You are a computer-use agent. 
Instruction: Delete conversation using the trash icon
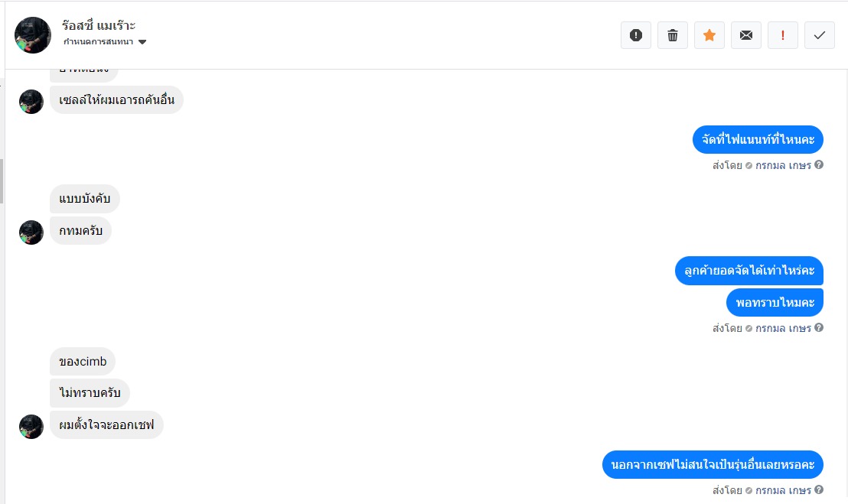673,35
